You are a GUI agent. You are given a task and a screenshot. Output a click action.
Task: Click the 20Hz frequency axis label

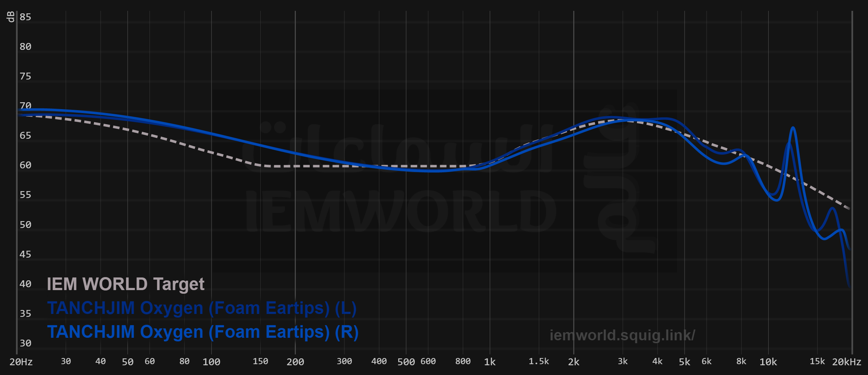click(21, 362)
